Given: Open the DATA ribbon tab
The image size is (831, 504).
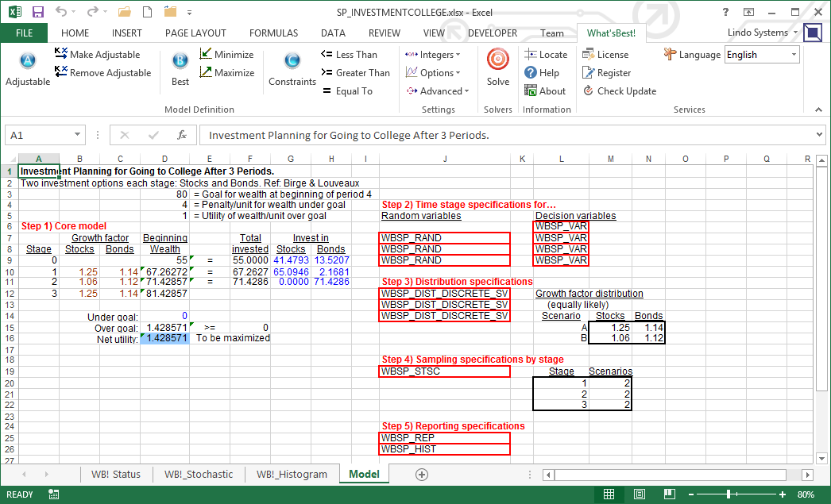Looking at the screenshot, I should click(334, 33).
